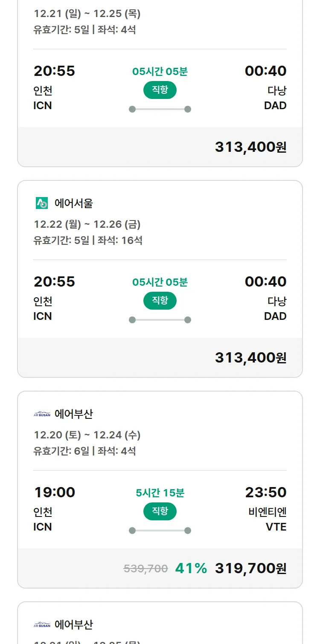This screenshot has width=320, height=644.
Task: Select the 에어서울 airline name
Action: pyautogui.click(x=73, y=203)
